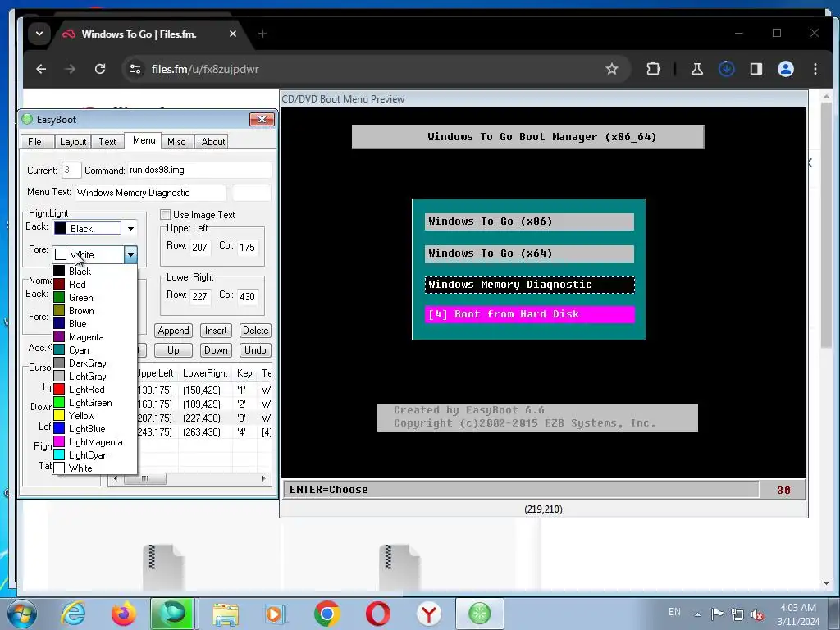Viewport: 840px width, 630px height.
Task: Click the Delete button
Action: [x=256, y=331]
